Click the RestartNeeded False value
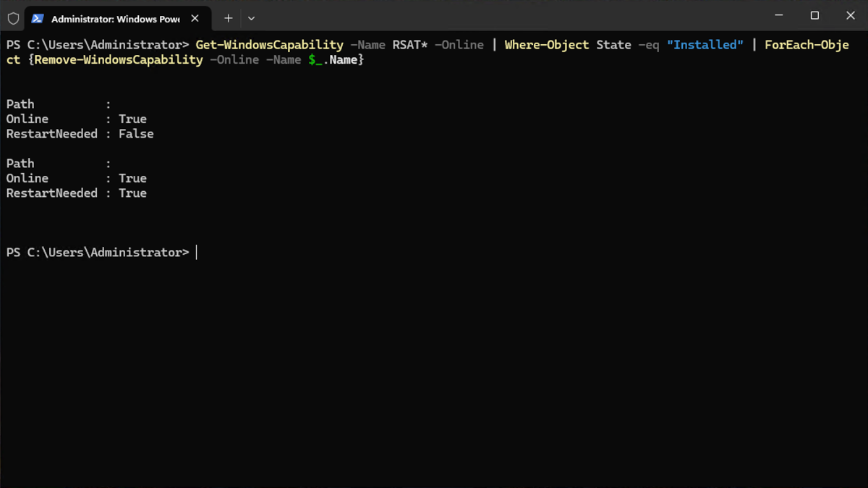Screen dimensions: 868x488 pyautogui.click(x=136, y=134)
